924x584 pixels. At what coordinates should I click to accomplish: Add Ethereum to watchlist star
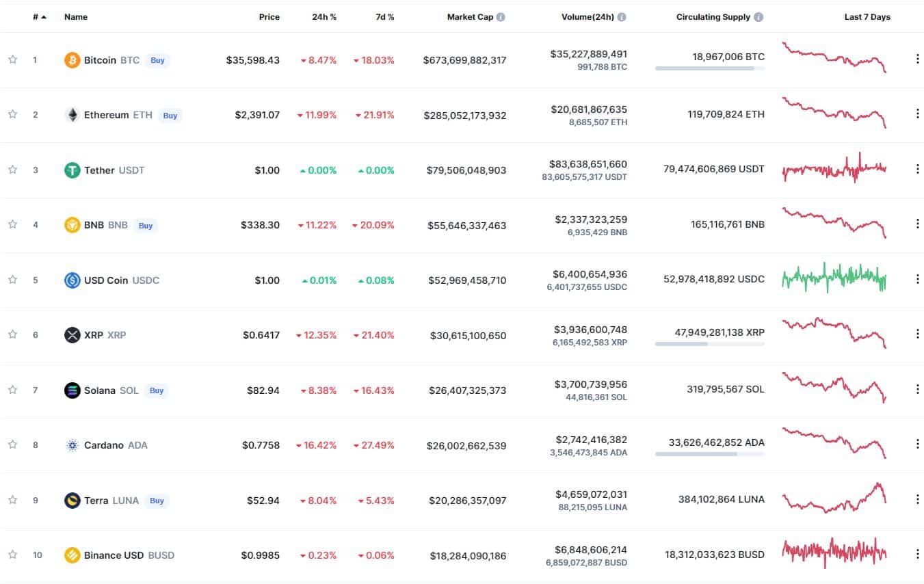coord(12,114)
